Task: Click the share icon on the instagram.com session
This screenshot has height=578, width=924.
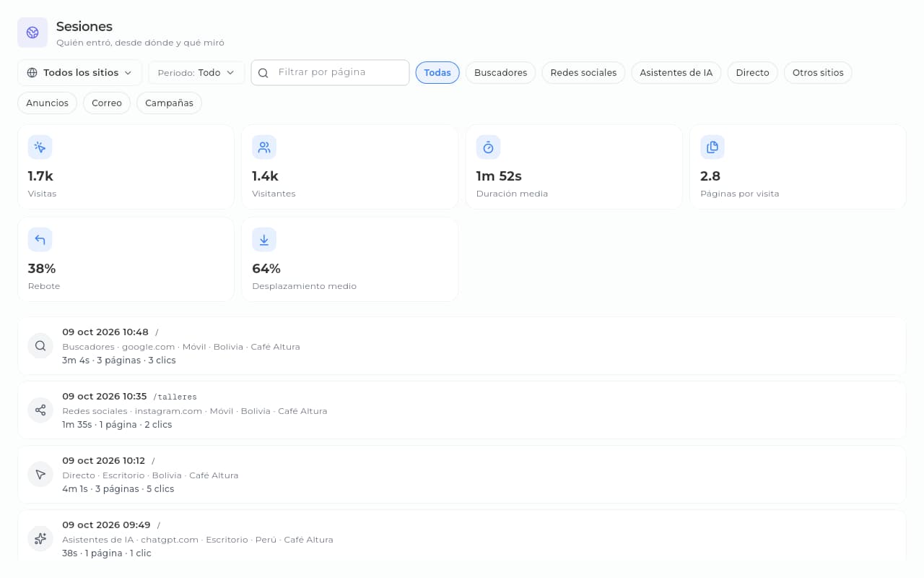Action: [40, 410]
